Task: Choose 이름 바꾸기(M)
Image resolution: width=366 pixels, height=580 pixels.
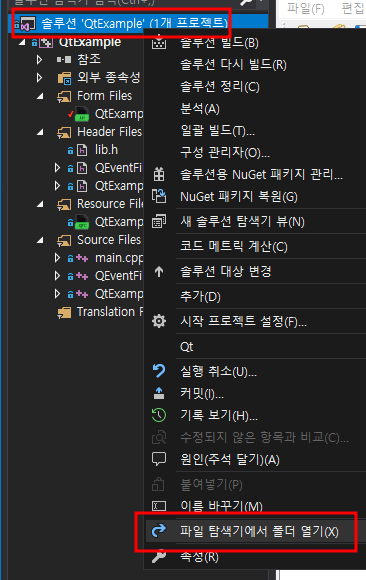Action: pos(221,506)
